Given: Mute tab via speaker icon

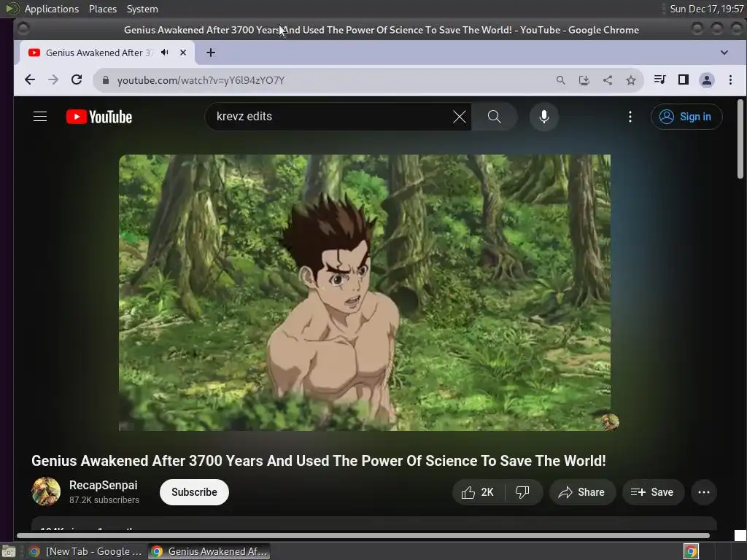Looking at the screenshot, I should (x=165, y=52).
